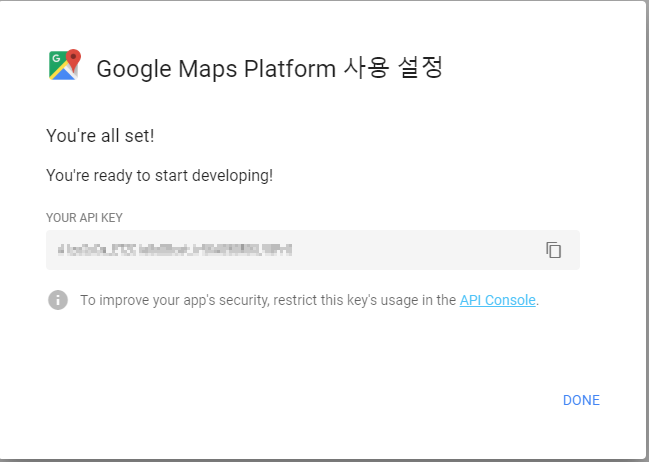Select the blurred API key field
Screen dimensions: 649x462
click(x=312, y=250)
